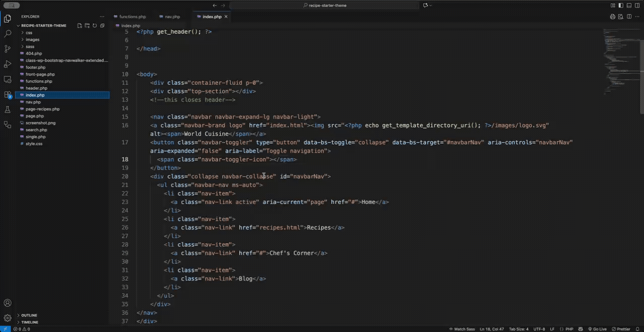
Task: Go back using the navigation arrow
Action: coord(215,6)
